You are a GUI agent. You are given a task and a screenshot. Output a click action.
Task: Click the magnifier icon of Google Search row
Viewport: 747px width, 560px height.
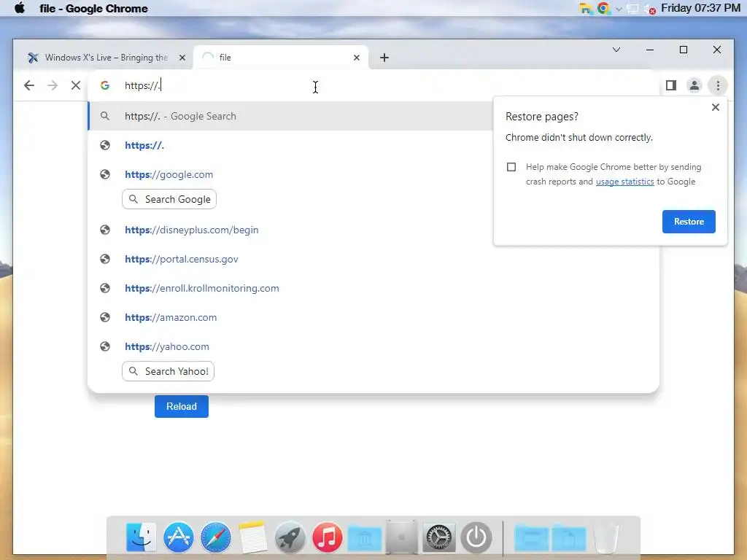click(105, 116)
